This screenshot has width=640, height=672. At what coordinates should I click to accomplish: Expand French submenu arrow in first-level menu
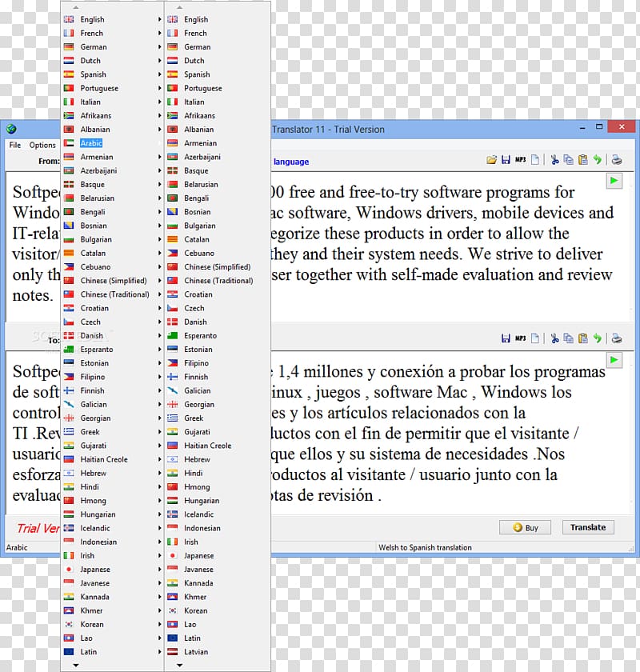(x=159, y=33)
